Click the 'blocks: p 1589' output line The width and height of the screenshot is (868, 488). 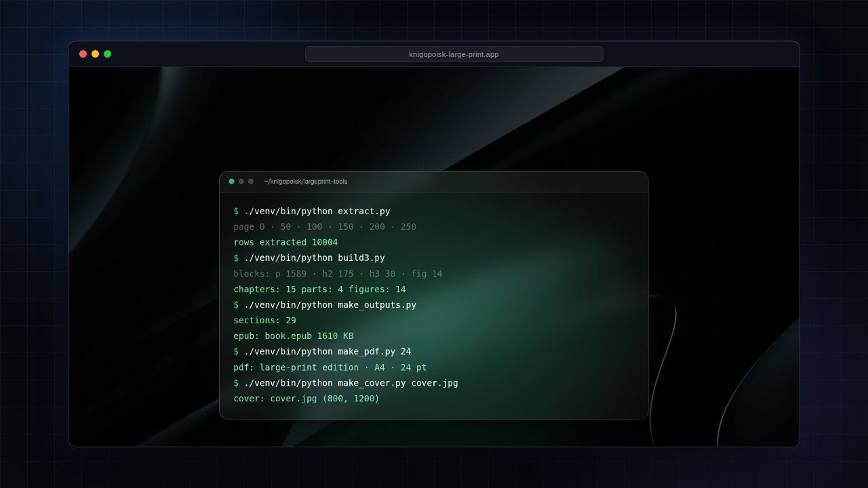(338, 274)
